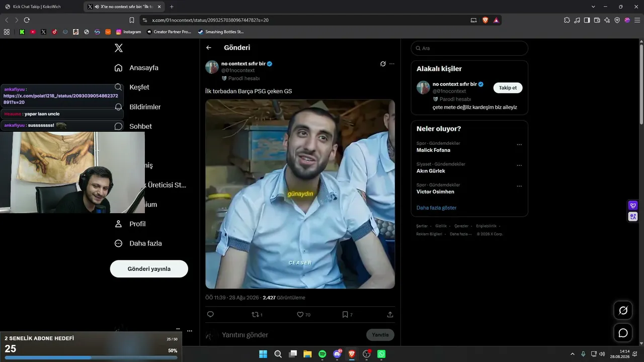Open the Brave Rewards triangle icon
This screenshot has width=644, height=362.
496,20
